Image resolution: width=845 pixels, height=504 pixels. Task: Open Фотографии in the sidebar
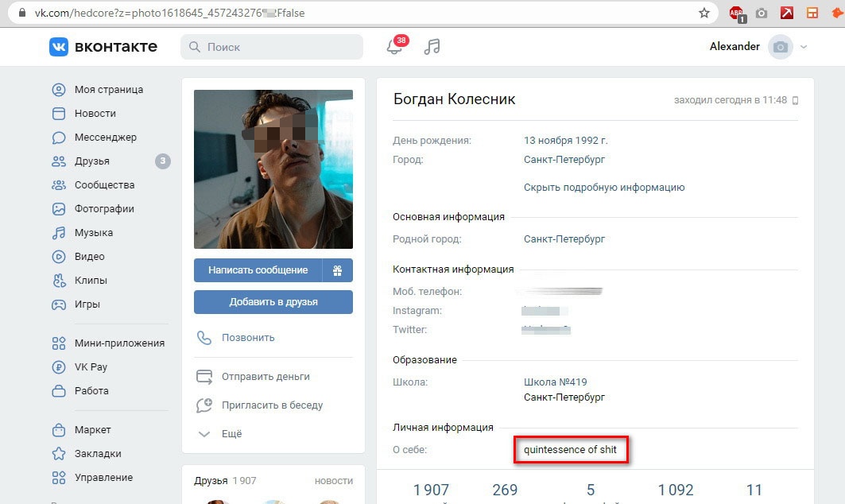[104, 208]
